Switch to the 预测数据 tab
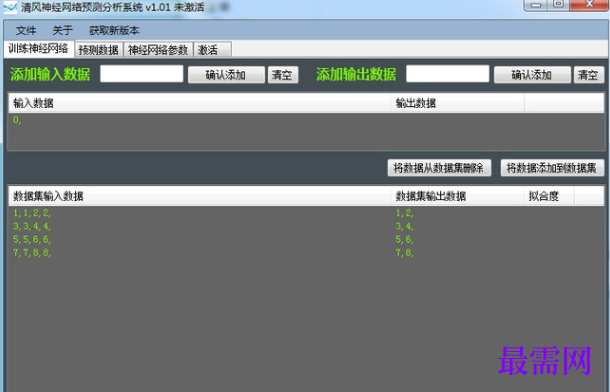Image resolution: width=610 pixels, height=392 pixels. tap(99, 50)
